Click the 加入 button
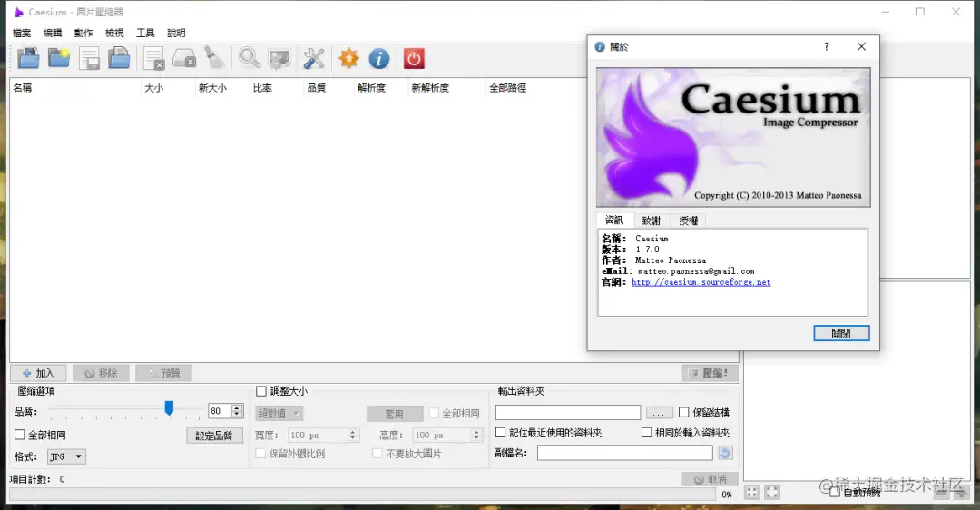Image resolution: width=980 pixels, height=510 pixels. (39, 373)
